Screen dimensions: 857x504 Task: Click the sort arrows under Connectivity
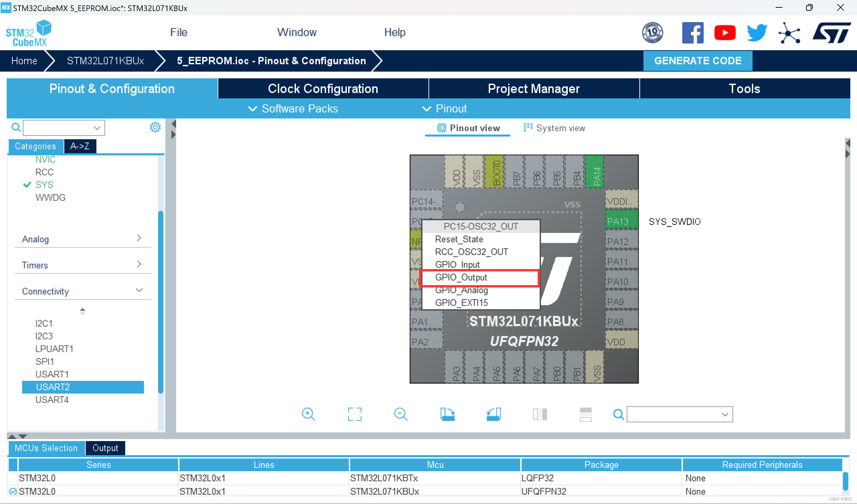[x=82, y=311]
